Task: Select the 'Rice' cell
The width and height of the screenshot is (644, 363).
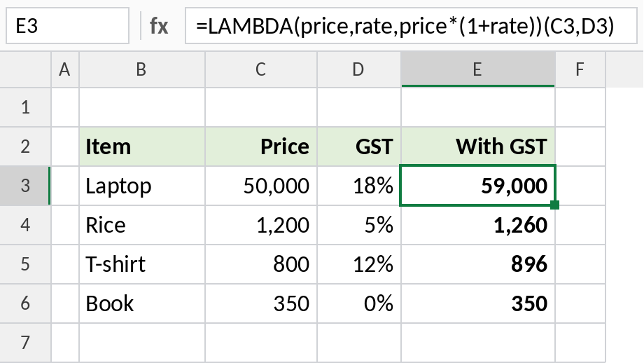Action: coord(141,225)
